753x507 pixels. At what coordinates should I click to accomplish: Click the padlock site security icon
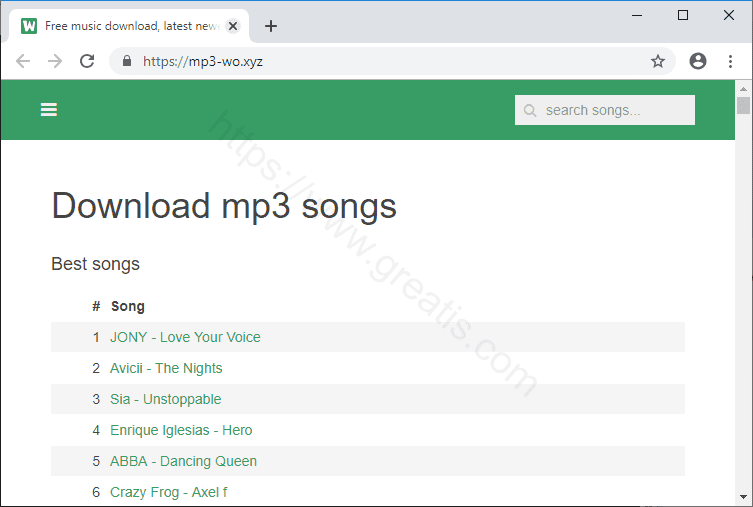[126, 61]
